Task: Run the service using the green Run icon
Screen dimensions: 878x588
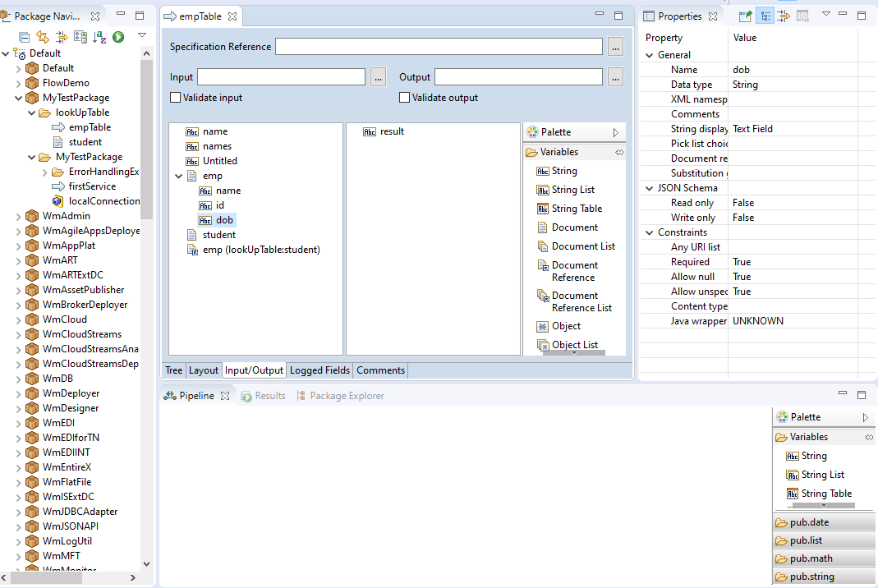Action: click(x=119, y=36)
